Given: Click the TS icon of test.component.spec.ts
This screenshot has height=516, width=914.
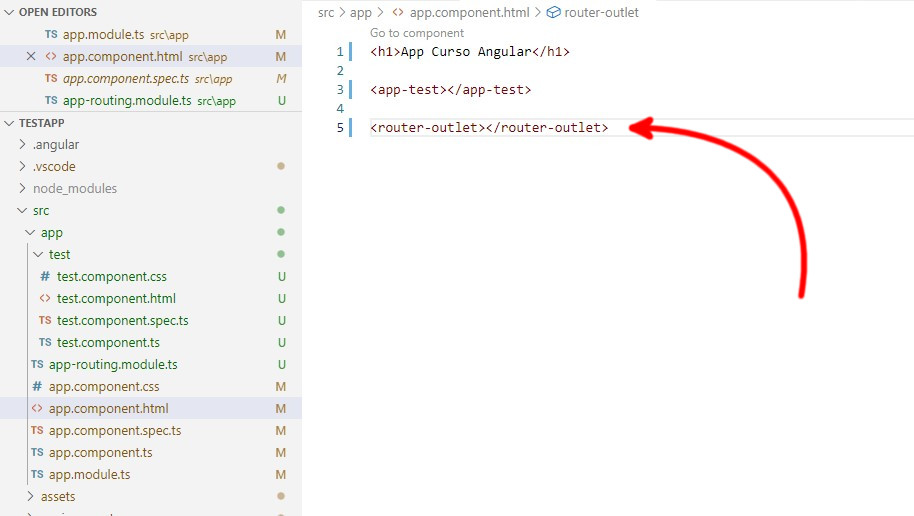Looking at the screenshot, I should 45,321.
